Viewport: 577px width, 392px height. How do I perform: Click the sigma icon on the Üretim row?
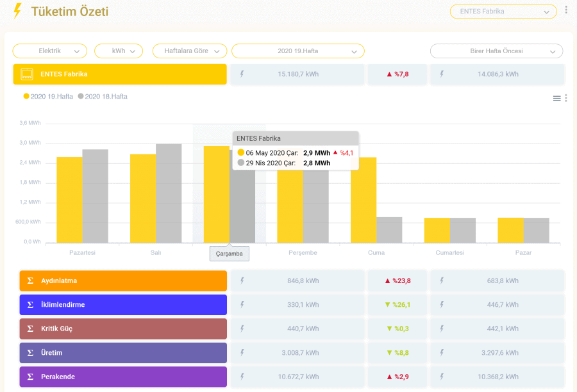tap(31, 353)
